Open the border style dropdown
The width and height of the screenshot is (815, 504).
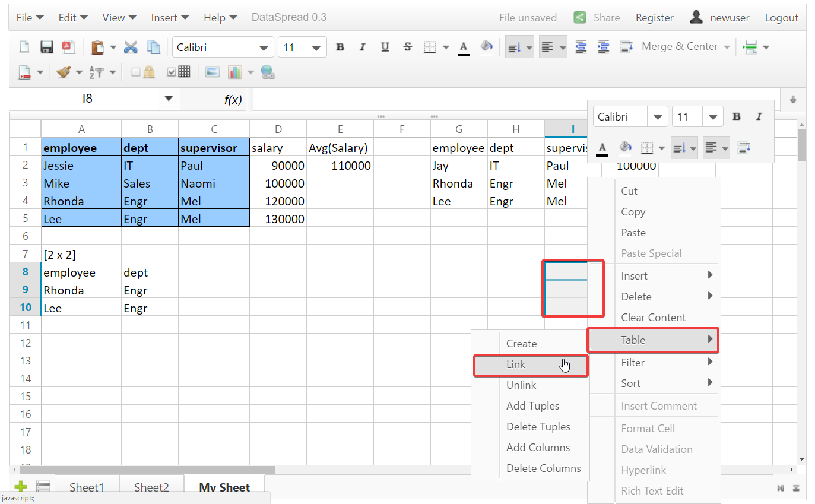click(x=445, y=46)
